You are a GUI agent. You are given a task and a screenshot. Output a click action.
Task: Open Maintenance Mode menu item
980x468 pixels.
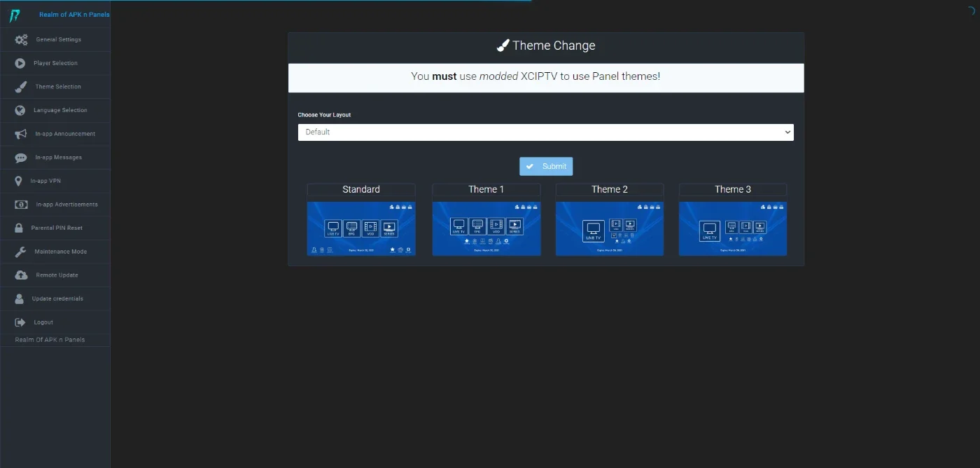(x=55, y=252)
